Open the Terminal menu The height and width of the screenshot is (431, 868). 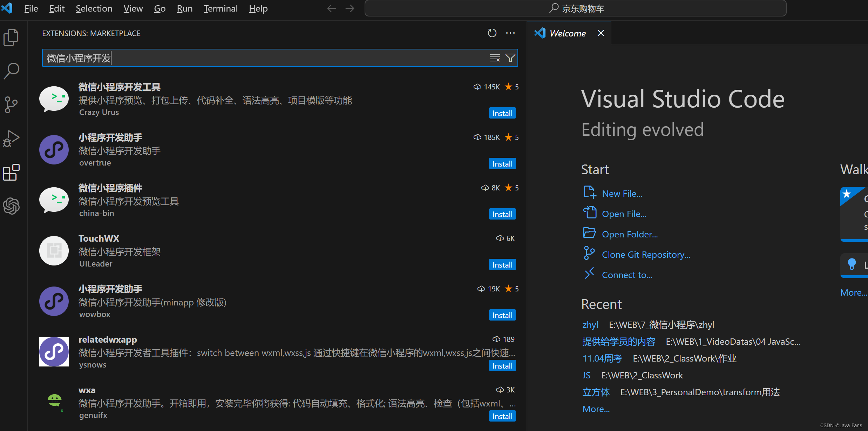(221, 8)
